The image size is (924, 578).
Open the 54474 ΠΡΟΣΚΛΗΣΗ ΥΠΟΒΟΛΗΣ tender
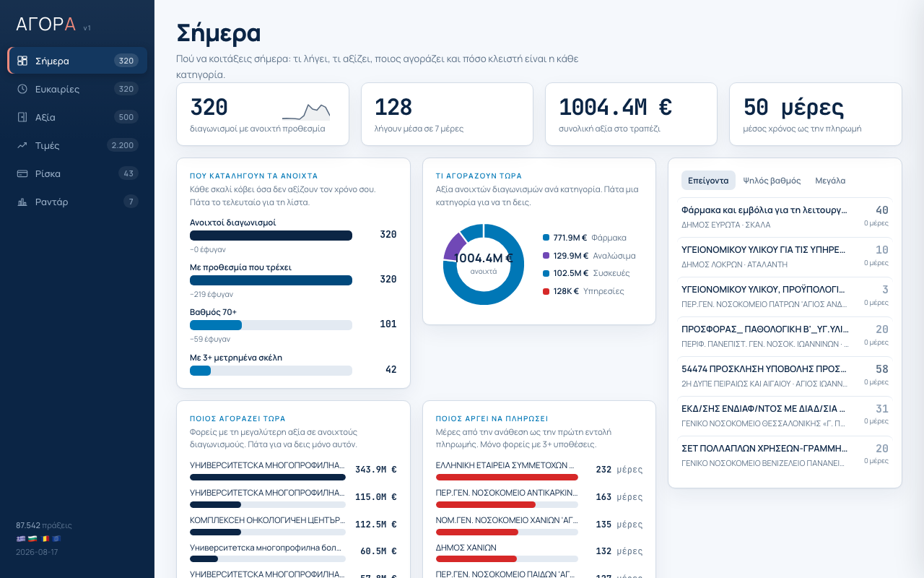[x=785, y=376]
